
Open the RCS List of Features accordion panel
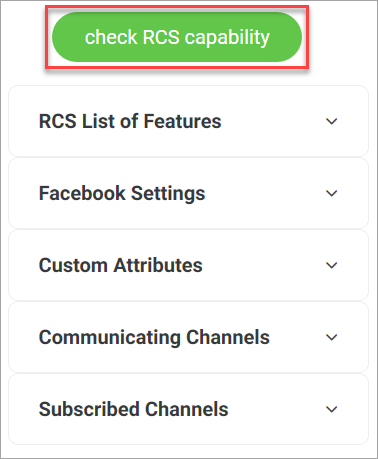point(188,121)
